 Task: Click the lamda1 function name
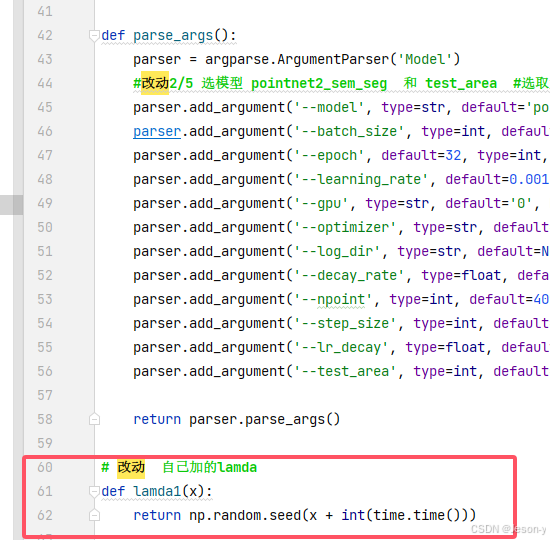click(157, 492)
